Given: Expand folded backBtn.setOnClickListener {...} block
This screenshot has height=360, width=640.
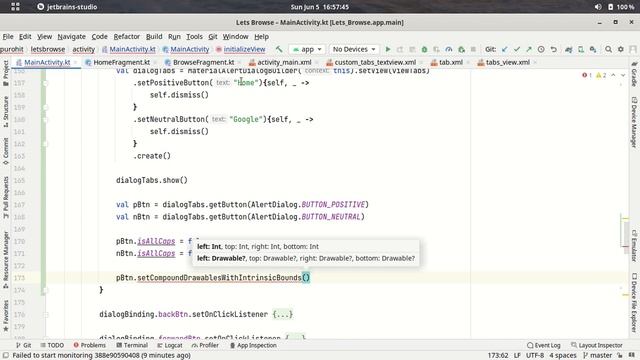Looking at the screenshot, I should 283,314.
